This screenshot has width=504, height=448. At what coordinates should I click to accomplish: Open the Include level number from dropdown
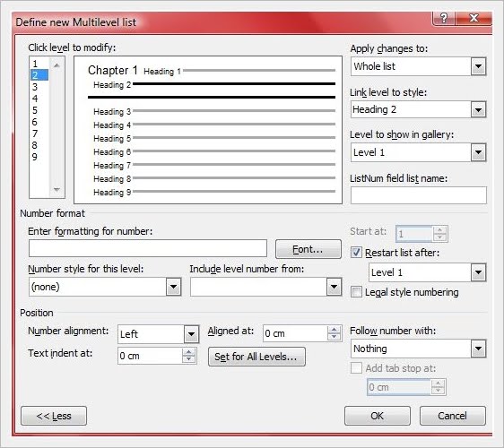point(334,287)
